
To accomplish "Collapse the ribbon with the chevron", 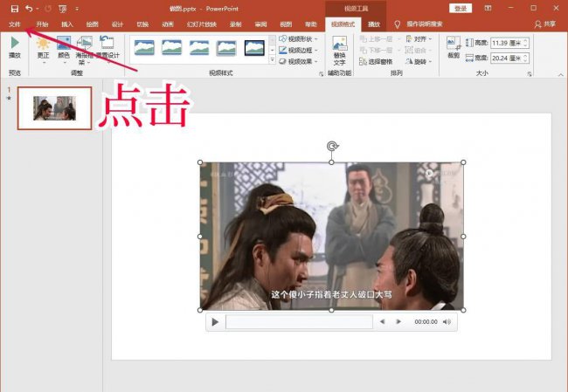I will click(x=561, y=74).
